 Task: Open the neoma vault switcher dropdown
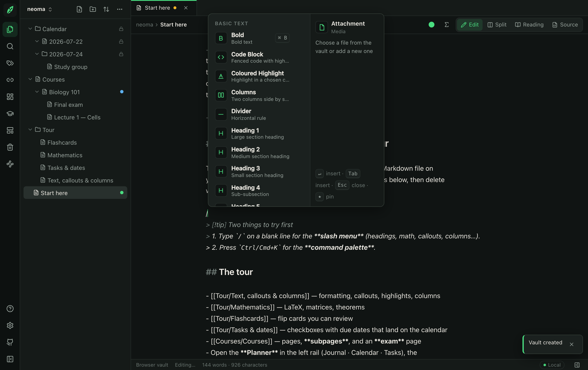[40, 9]
